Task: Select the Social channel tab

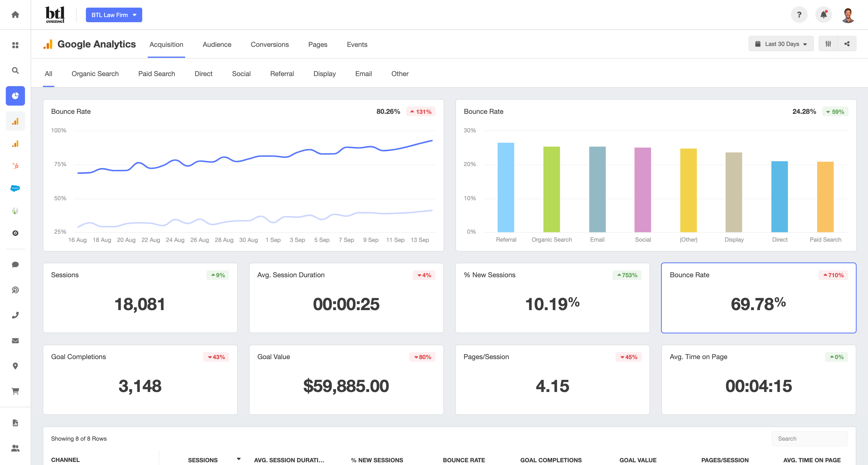Action: (x=241, y=74)
